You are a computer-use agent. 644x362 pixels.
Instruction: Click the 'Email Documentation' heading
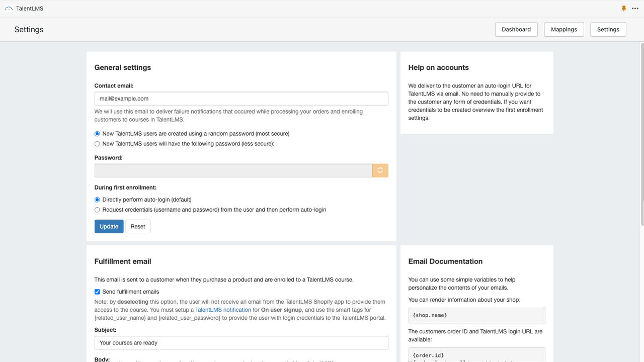445,261
